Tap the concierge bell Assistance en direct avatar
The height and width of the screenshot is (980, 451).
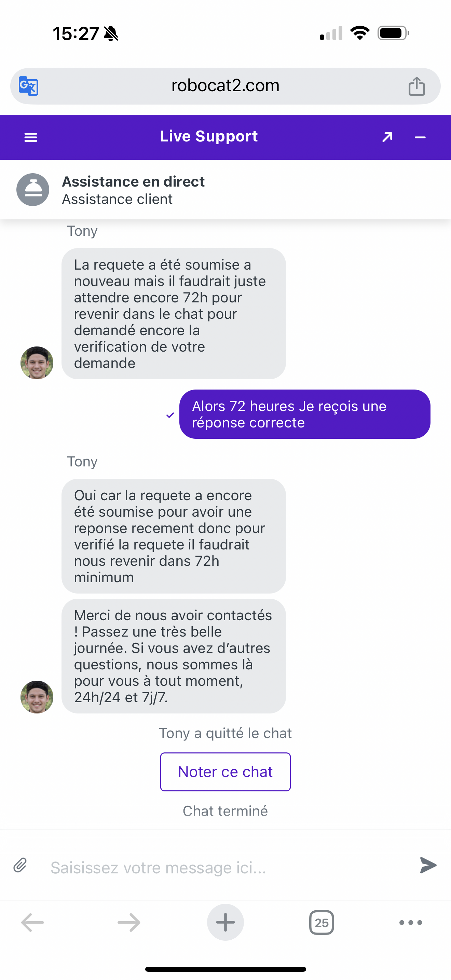click(x=33, y=190)
